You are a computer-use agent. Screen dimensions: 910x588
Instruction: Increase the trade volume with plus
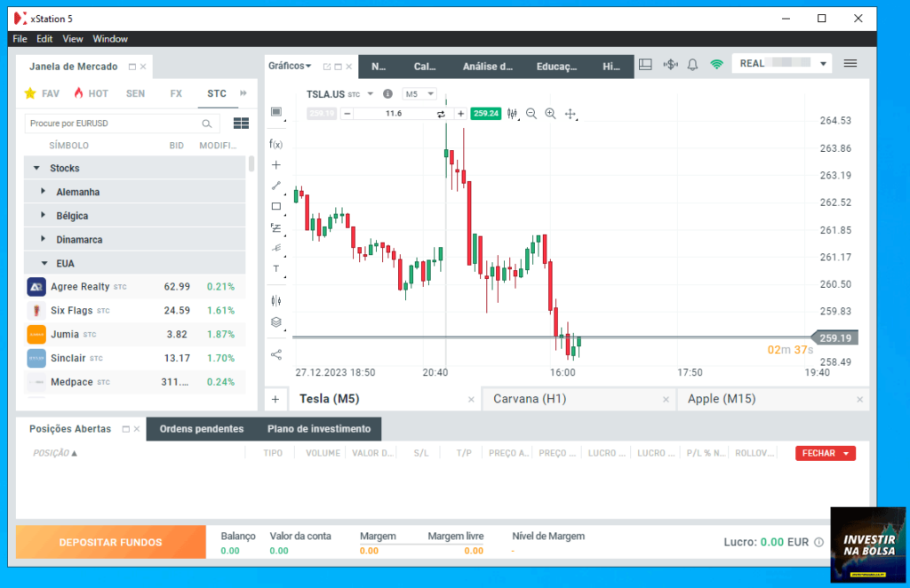pos(461,114)
